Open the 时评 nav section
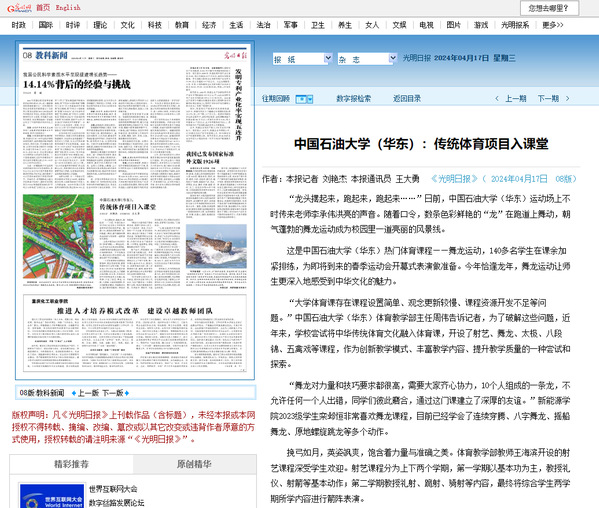This screenshot has height=508, width=599. [x=73, y=25]
